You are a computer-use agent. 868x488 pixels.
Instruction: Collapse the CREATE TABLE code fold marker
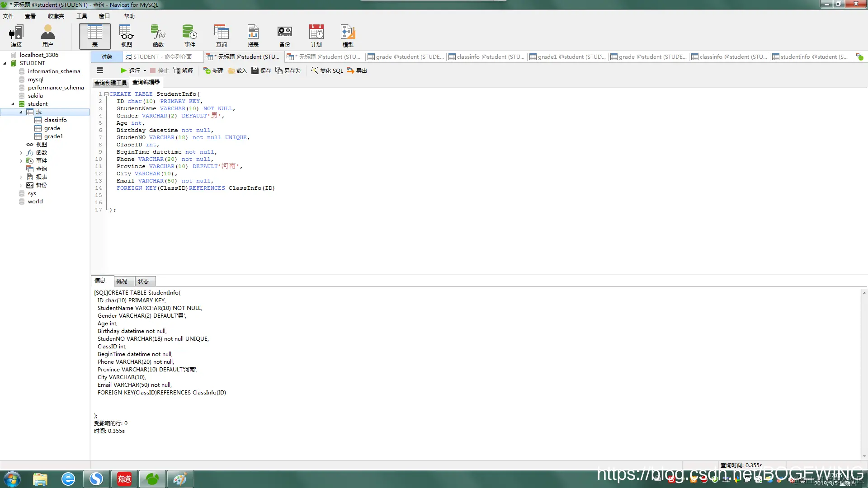pos(106,94)
